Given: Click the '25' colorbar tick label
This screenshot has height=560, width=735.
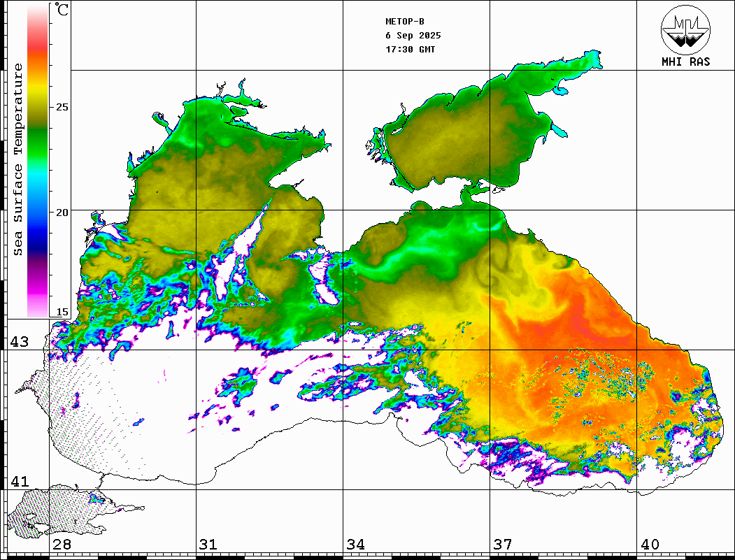Looking at the screenshot, I should coord(62,107).
